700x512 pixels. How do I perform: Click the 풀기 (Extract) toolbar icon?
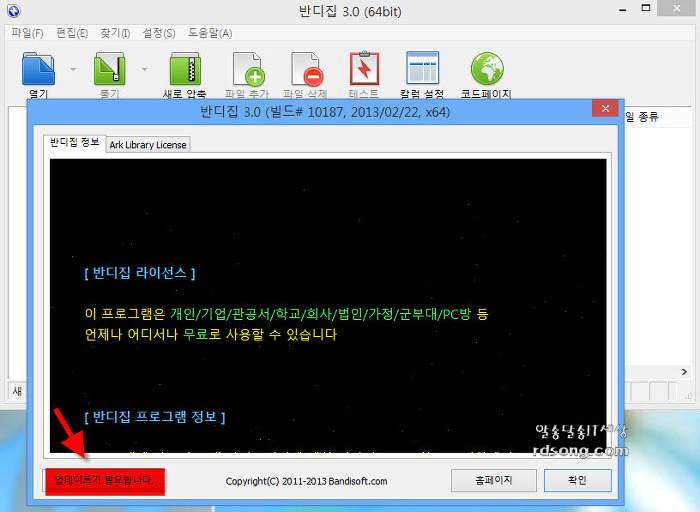(109, 69)
